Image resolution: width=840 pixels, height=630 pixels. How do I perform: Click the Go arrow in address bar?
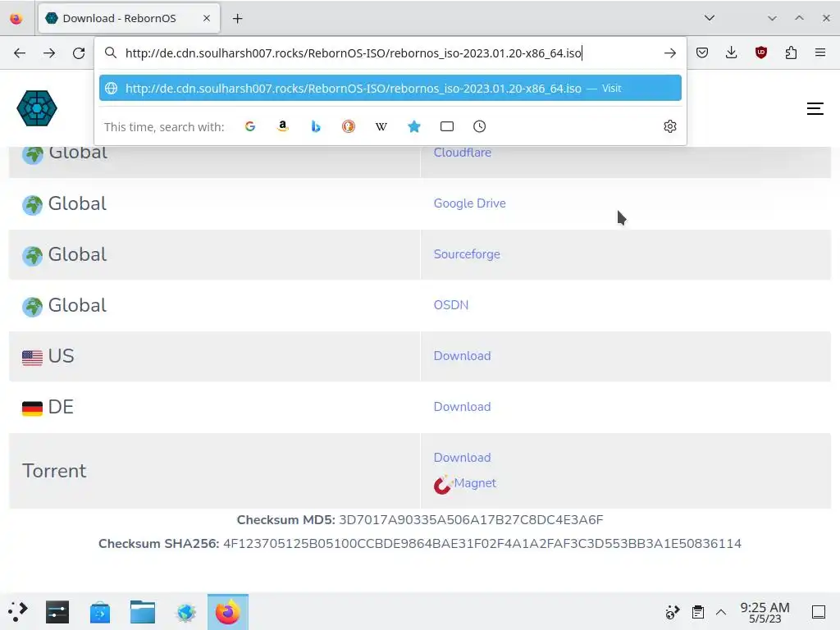coord(669,53)
